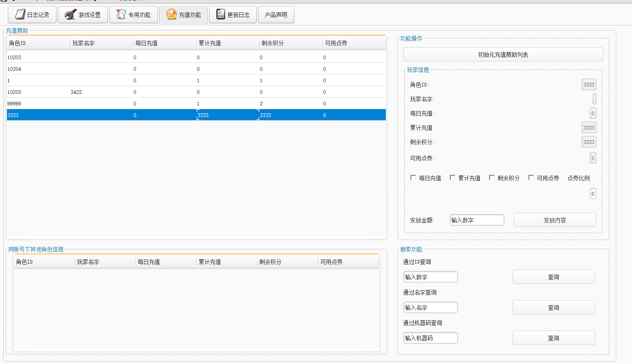Click 初始化充值赞助列表 button

[503, 55]
